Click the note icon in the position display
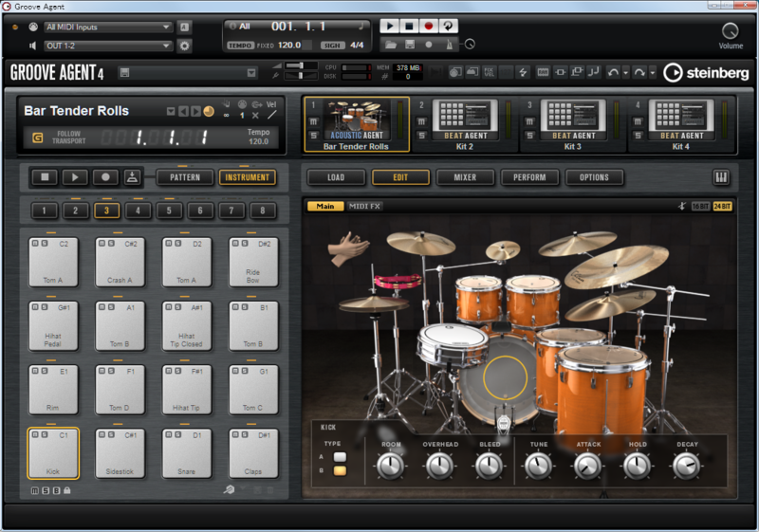The height and width of the screenshot is (532, 759). click(361, 27)
